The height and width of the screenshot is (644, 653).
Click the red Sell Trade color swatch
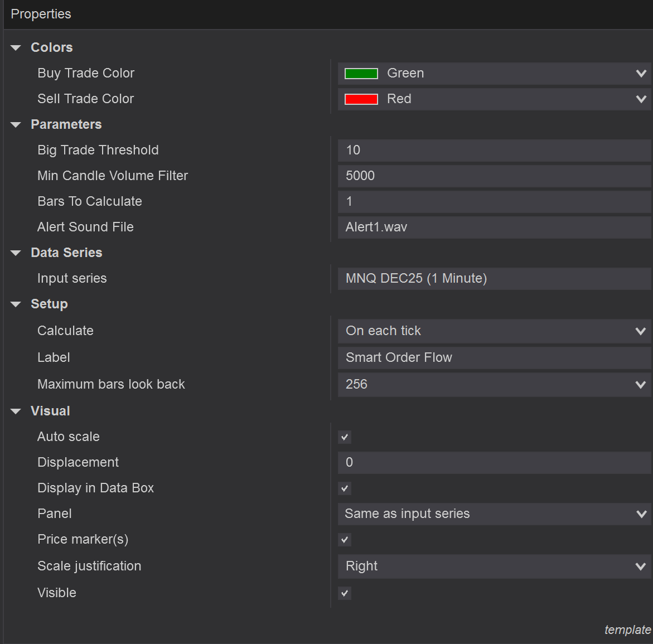[x=361, y=99]
